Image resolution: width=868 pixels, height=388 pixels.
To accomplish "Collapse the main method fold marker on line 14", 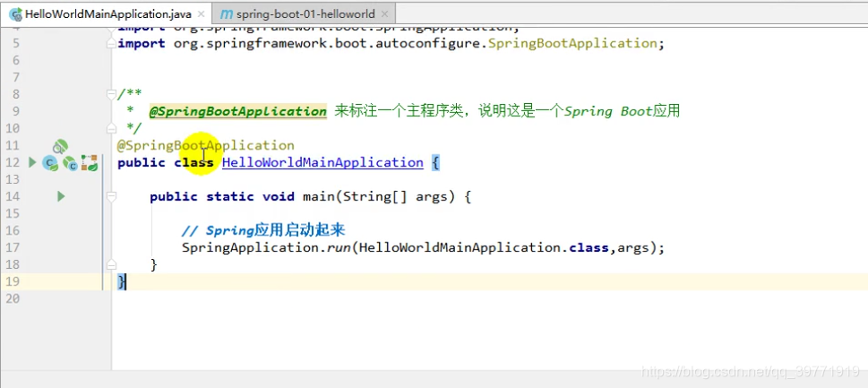I will pos(112,196).
